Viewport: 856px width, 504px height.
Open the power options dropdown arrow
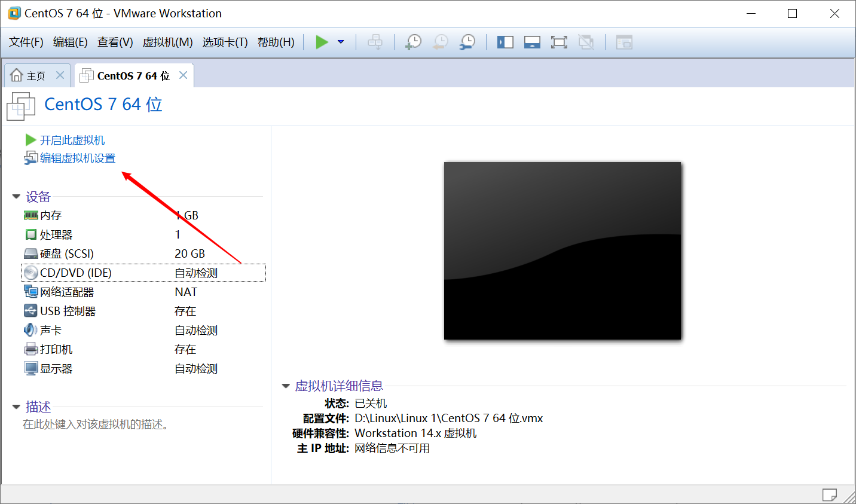(x=341, y=42)
